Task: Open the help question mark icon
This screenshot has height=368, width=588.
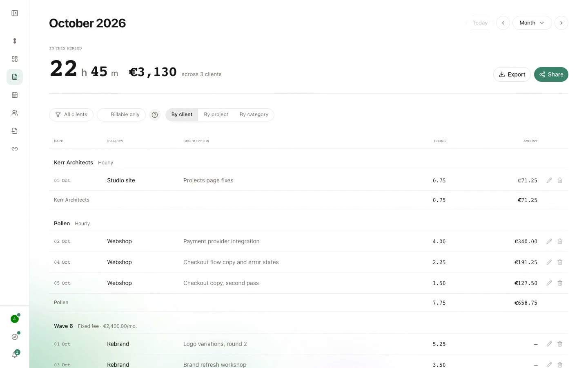Action: (x=155, y=115)
